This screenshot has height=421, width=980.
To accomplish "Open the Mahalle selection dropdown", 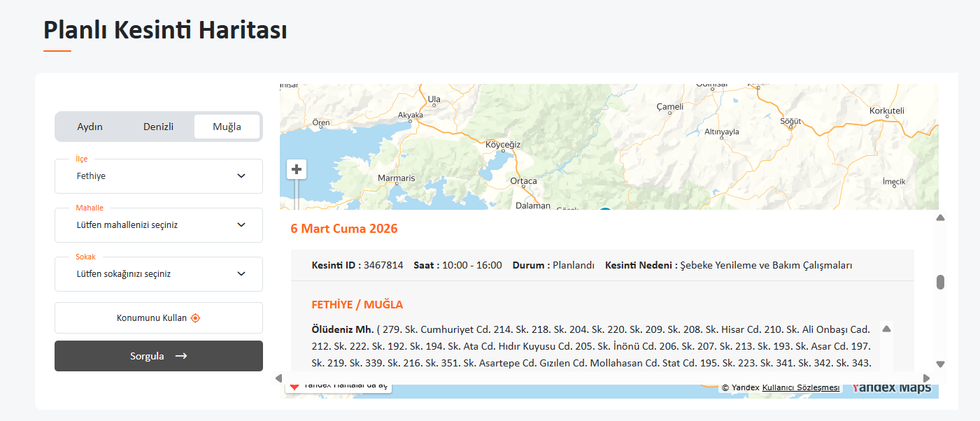I will (x=159, y=225).
